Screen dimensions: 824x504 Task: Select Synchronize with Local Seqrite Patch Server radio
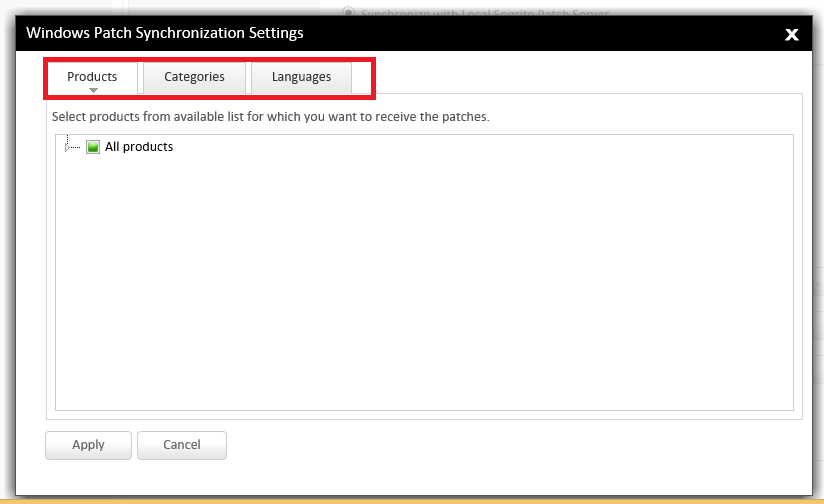click(348, 11)
